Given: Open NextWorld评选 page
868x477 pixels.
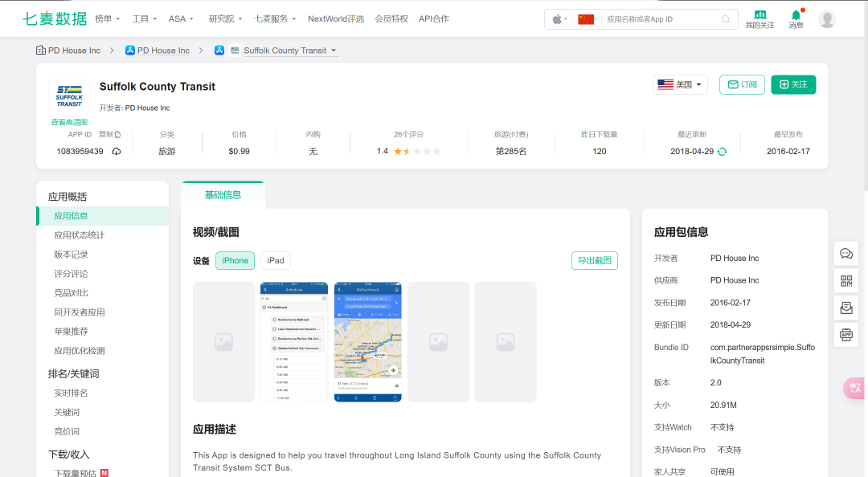Looking at the screenshot, I should pyautogui.click(x=336, y=18).
